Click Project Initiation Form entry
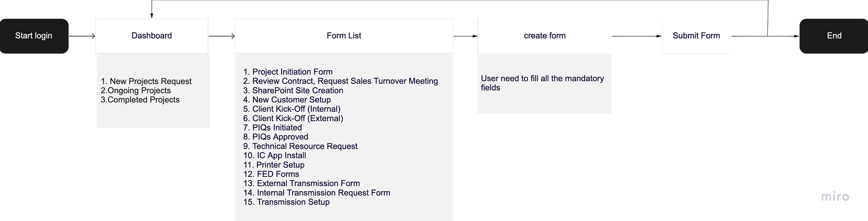868x221 pixels. coord(288,72)
